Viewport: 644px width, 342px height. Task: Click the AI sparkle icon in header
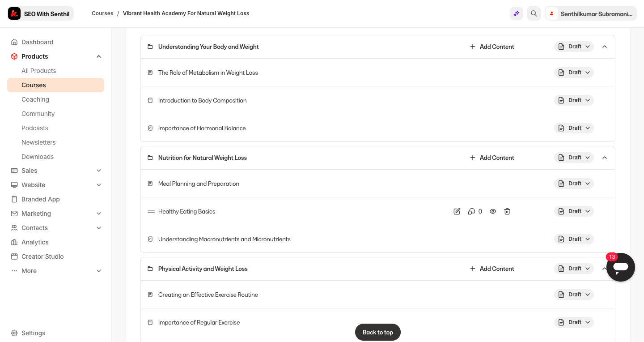517,13
